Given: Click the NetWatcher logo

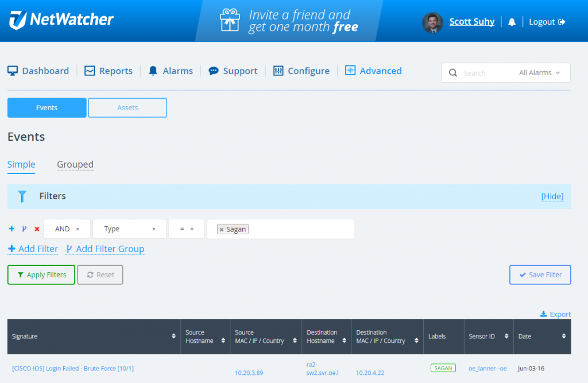Looking at the screenshot, I should (61, 20).
